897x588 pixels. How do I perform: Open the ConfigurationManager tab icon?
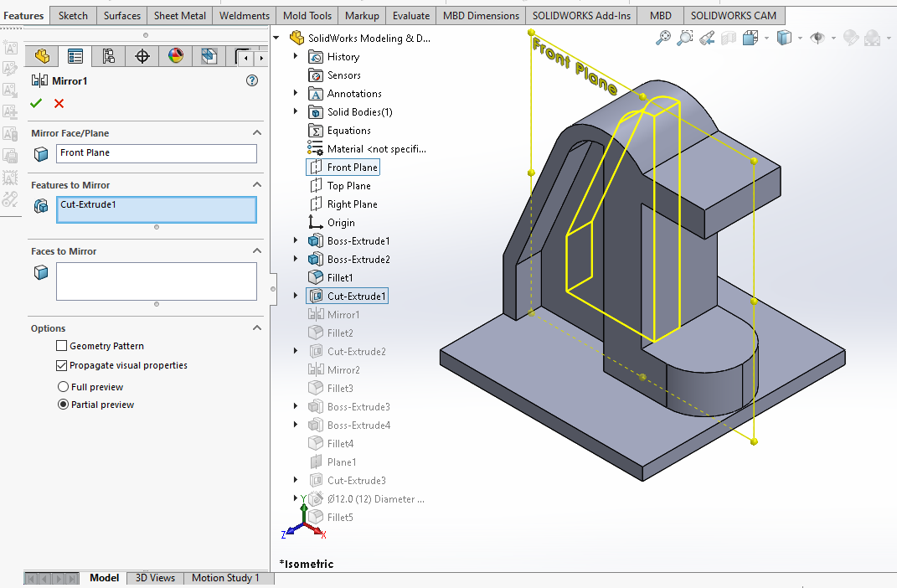(108, 56)
